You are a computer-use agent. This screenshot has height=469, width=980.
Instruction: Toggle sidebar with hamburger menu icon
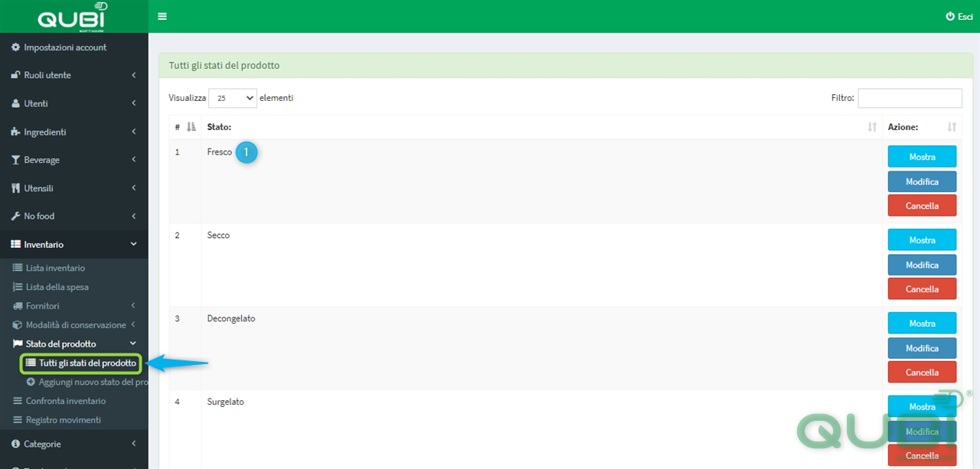[x=162, y=16]
